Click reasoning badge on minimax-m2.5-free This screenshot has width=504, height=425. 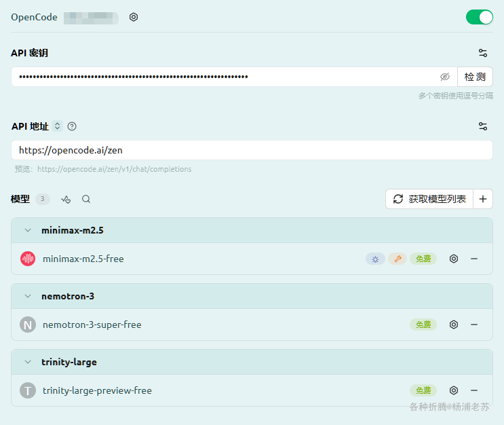tap(375, 259)
